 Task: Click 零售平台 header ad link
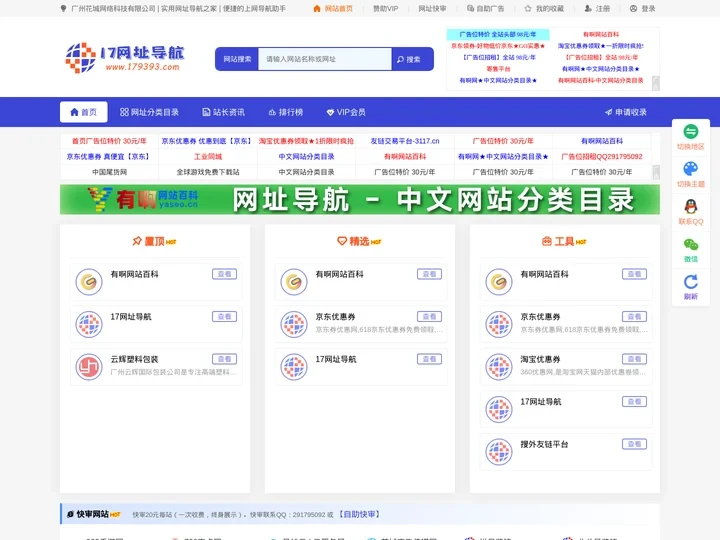tap(498, 69)
